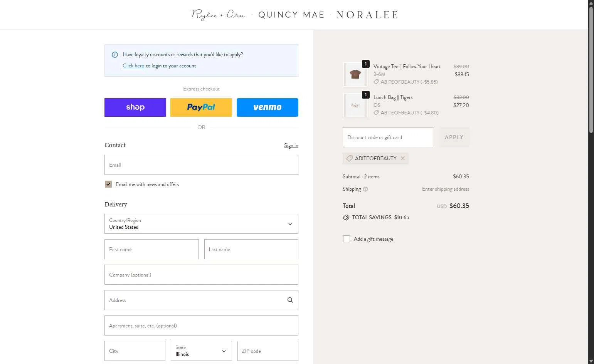Open the Quincy Mae logo
Screen dimensions: 594x364
click(x=291, y=15)
